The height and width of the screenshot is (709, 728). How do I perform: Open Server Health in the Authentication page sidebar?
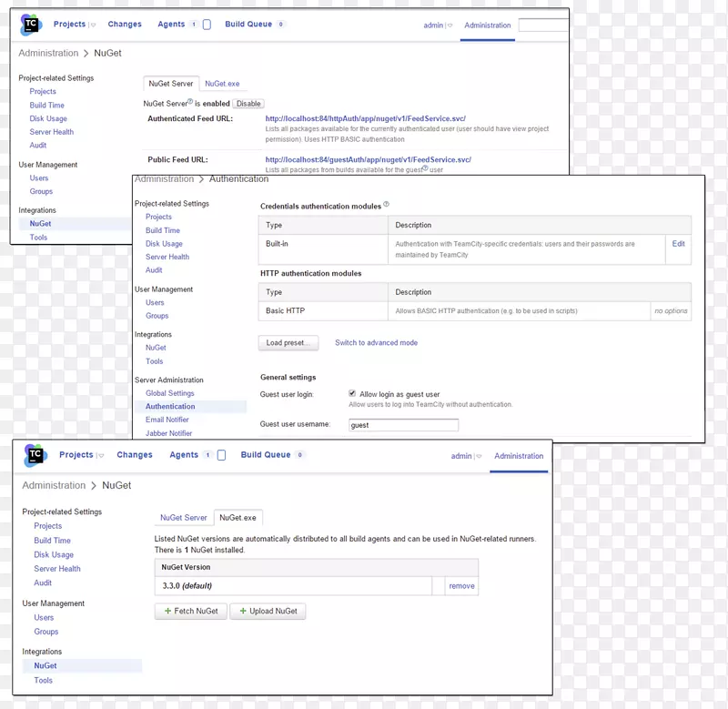[167, 257]
